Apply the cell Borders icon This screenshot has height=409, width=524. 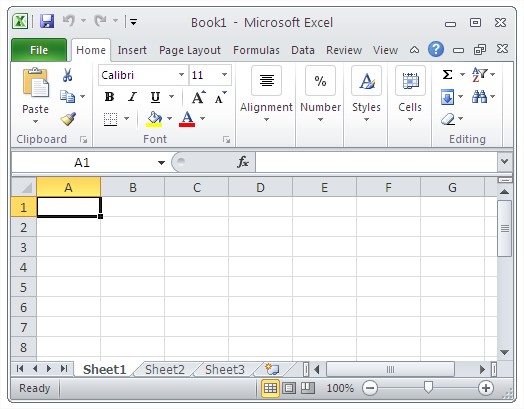point(111,119)
